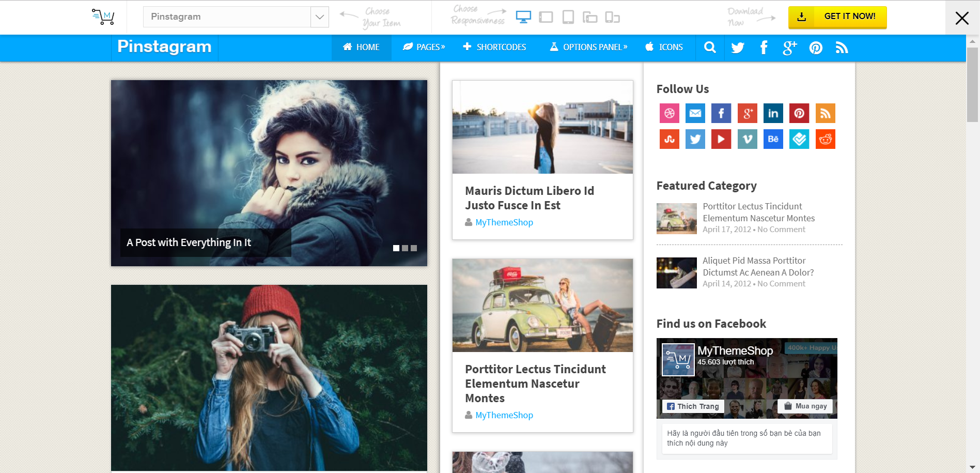Open the Vimeo icon under Follow Us
The height and width of the screenshot is (473, 980).
747,139
